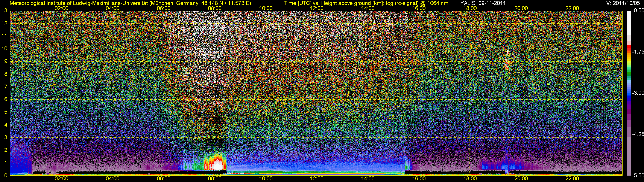Click the -3.00 color scale value

coord(638,93)
